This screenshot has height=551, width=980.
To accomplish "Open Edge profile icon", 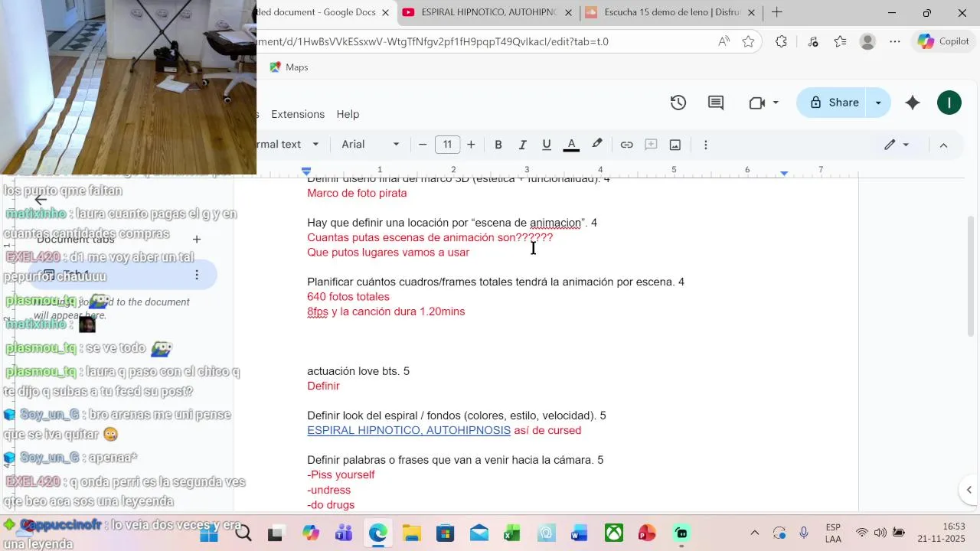I will click(x=867, y=41).
